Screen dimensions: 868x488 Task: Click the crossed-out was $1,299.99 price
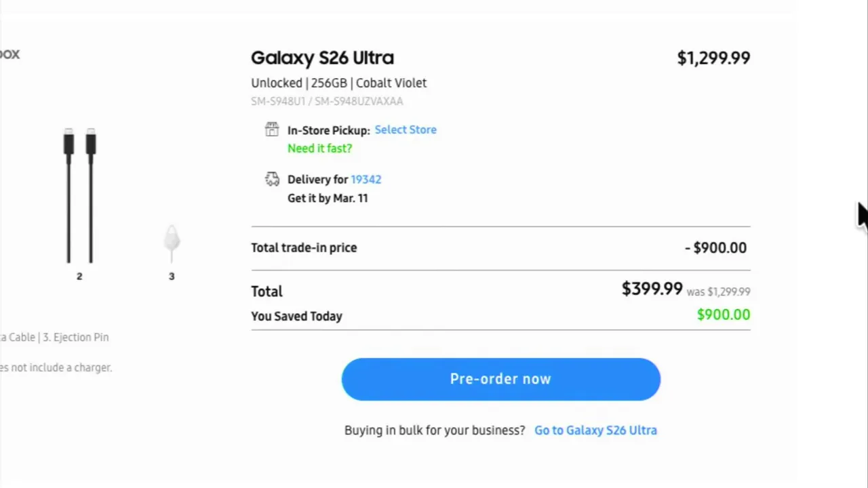718,292
